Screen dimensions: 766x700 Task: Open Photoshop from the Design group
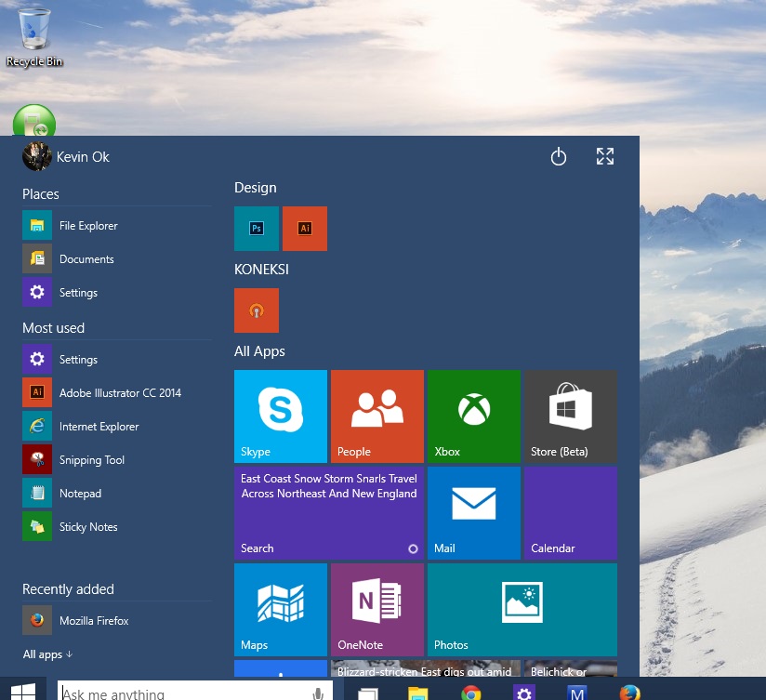click(x=256, y=228)
